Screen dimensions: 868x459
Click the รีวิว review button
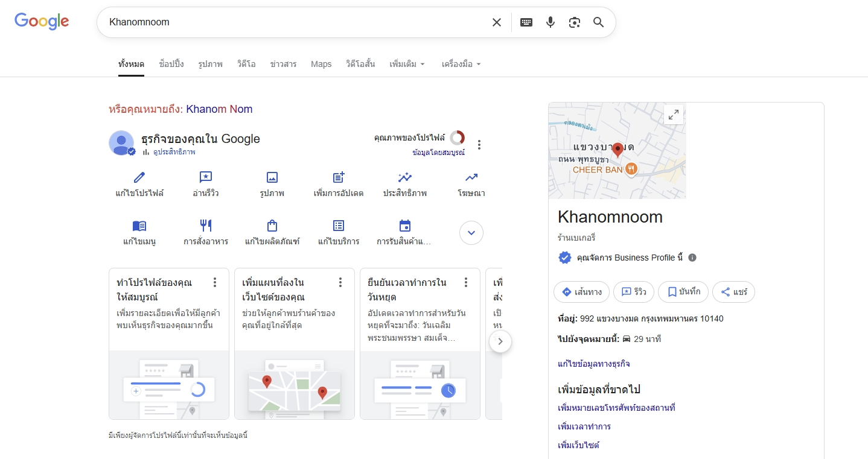634,292
